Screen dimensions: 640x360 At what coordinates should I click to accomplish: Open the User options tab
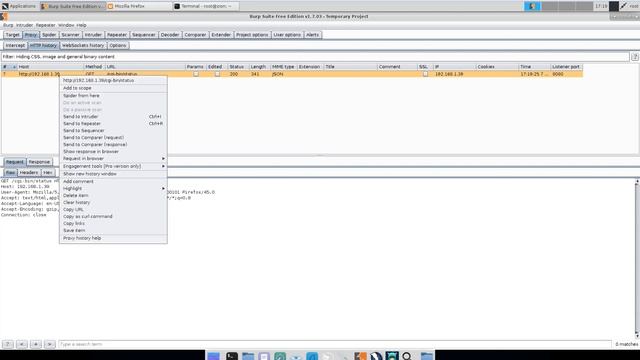point(287,35)
